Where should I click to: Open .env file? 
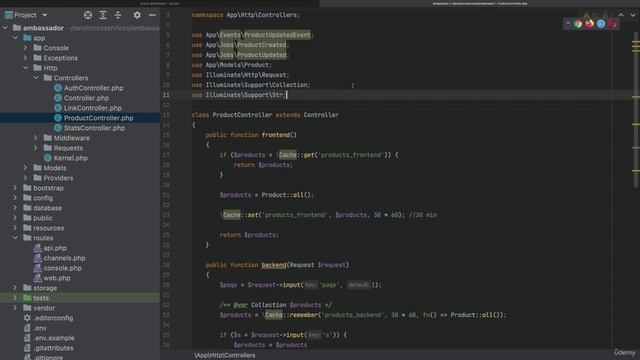pyautogui.click(x=40, y=328)
